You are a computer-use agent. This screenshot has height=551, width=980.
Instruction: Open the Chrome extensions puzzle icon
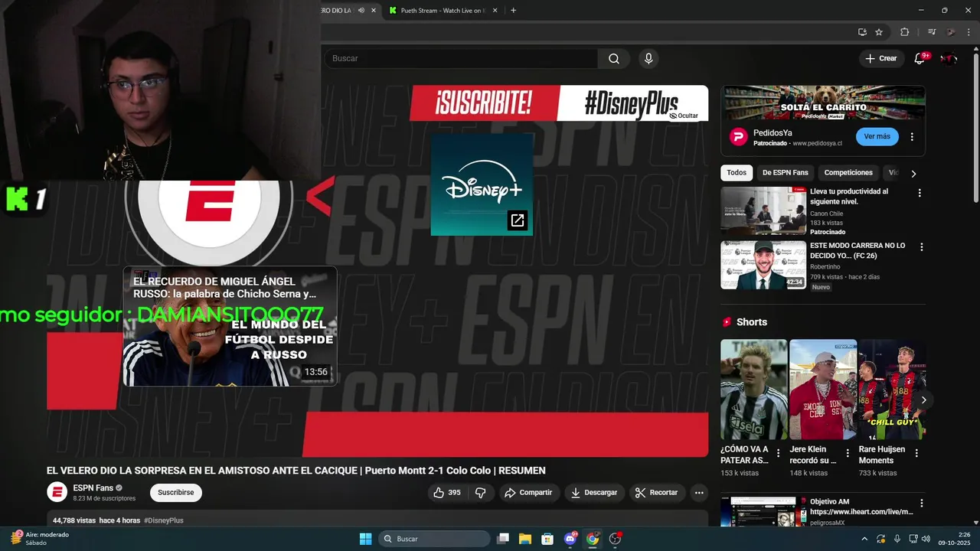(x=905, y=32)
